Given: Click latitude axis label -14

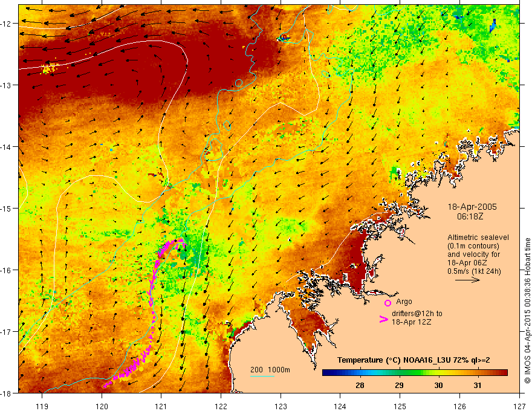Looking at the screenshot, I should [7, 147].
